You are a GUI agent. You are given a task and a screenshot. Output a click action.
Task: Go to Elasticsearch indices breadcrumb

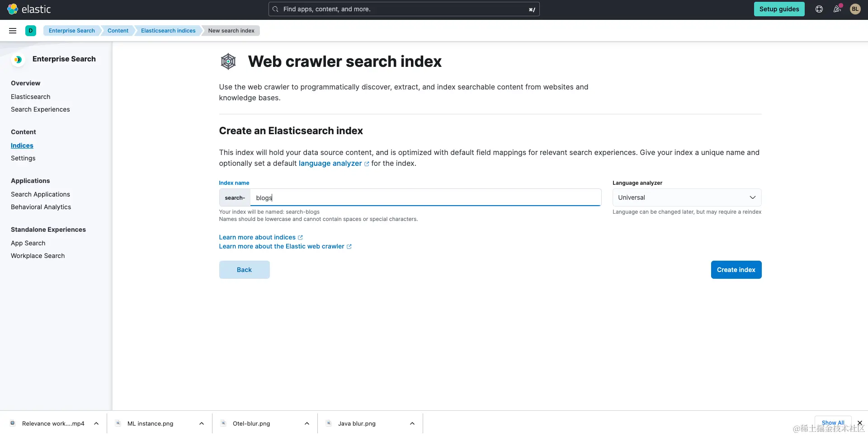tap(168, 31)
